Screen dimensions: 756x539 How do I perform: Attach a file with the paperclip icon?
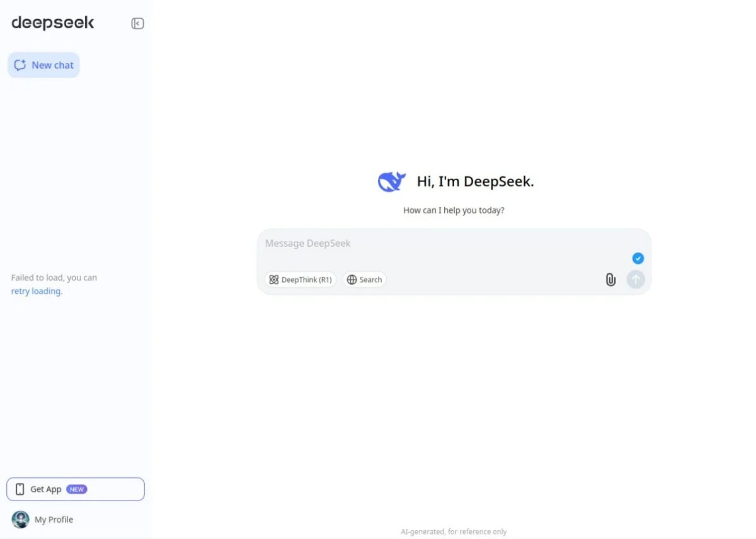pos(610,280)
